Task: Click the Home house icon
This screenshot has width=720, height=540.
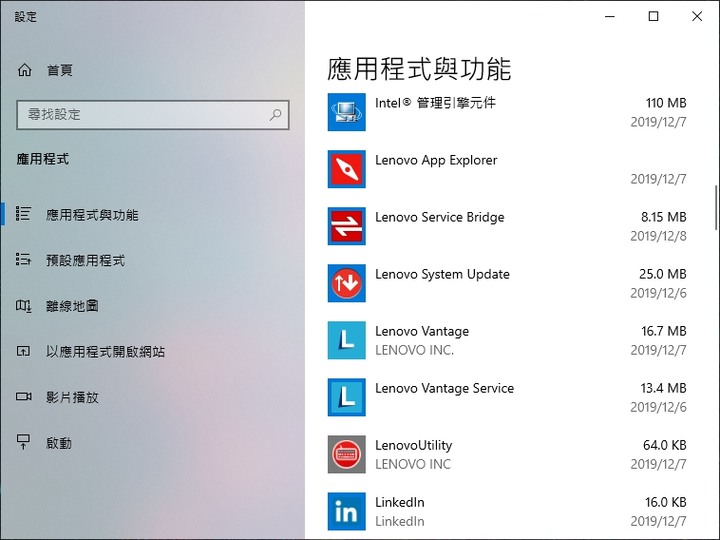Action: [x=24, y=70]
